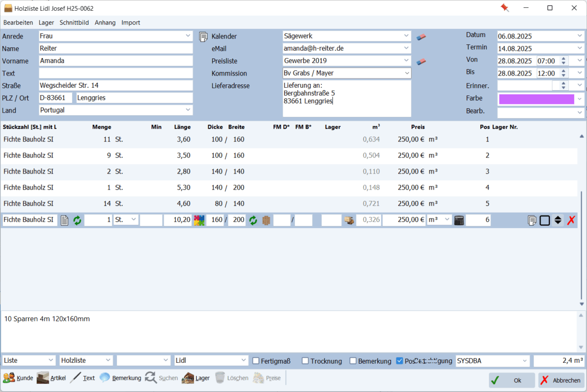Open the Import menu
The image size is (587, 392).
tap(131, 22)
